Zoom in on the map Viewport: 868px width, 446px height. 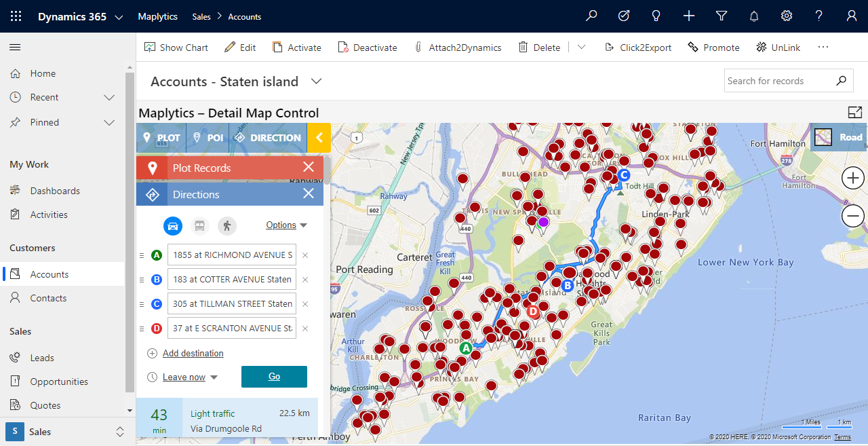pyautogui.click(x=852, y=179)
